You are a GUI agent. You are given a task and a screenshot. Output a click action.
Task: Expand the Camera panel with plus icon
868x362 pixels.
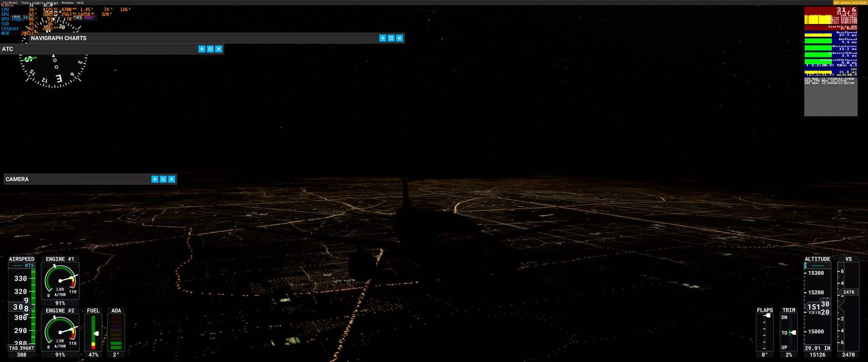tap(155, 179)
